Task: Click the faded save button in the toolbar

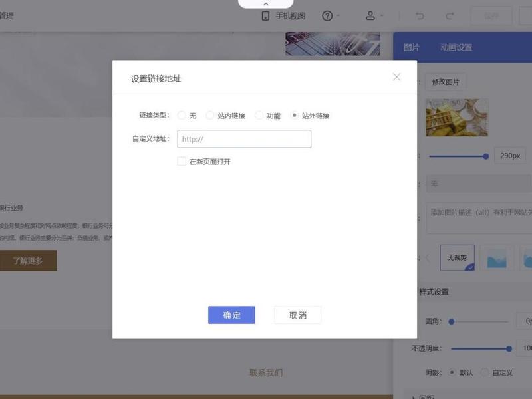Action: pyautogui.click(x=491, y=15)
